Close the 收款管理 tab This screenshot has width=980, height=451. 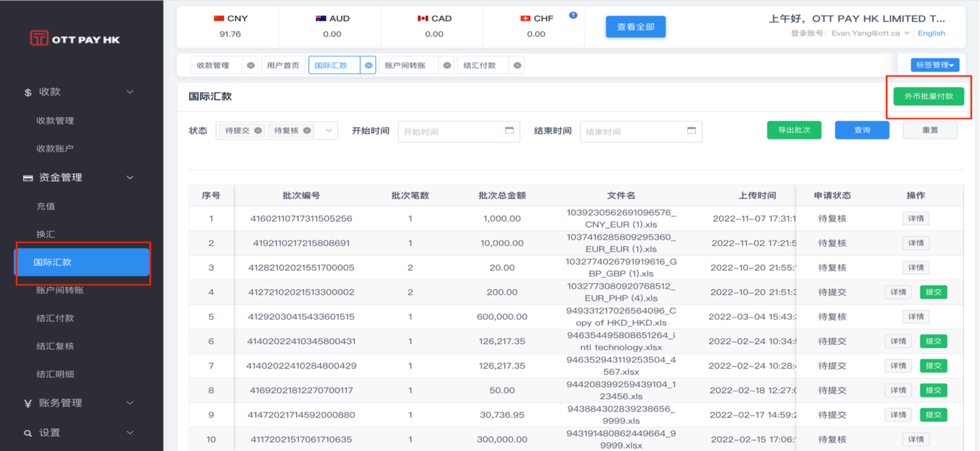click(251, 65)
